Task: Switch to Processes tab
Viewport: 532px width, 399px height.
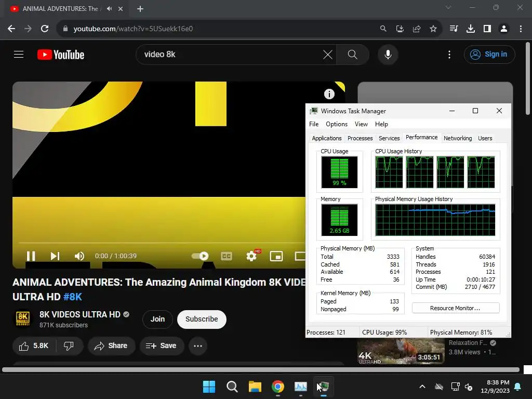Action: (360, 138)
